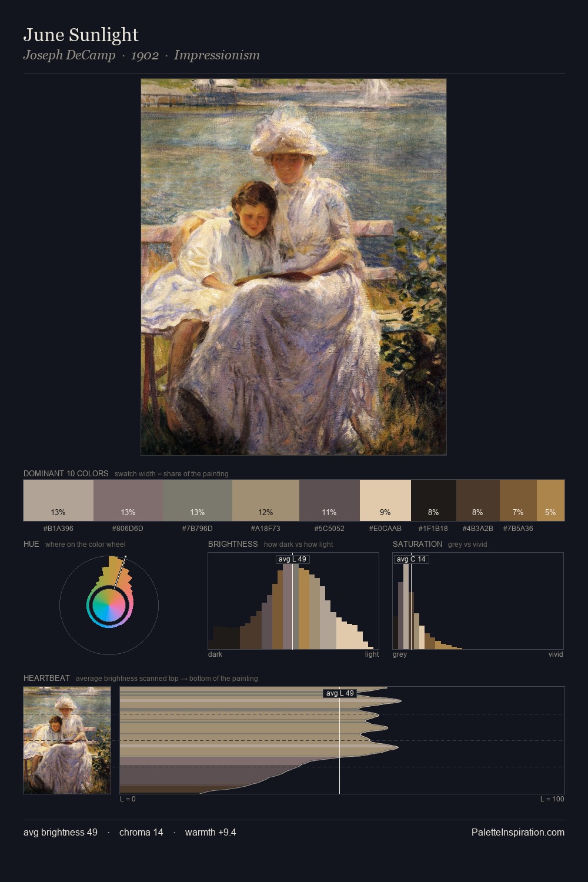Click the Impressionism style label

click(217, 55)
